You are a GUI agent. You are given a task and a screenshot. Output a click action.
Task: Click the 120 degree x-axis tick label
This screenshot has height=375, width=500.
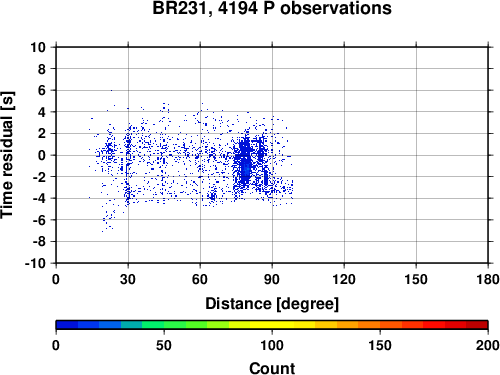click(344, 279)
